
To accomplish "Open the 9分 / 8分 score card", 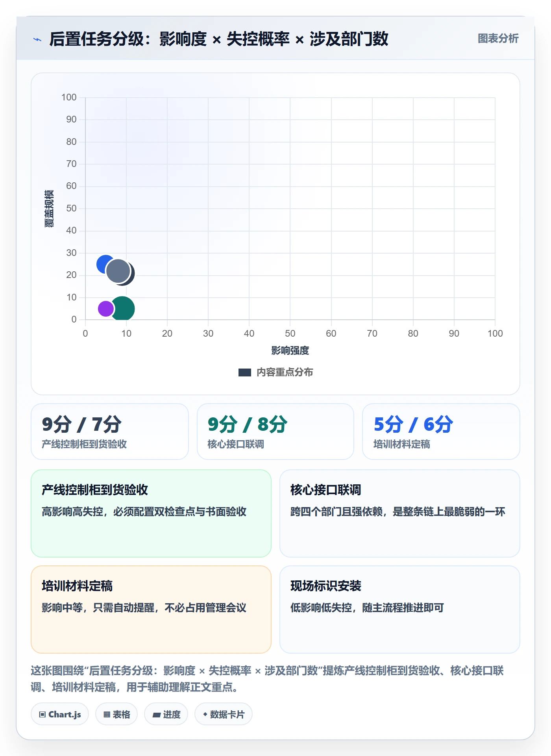I will [x=275, y=432].
